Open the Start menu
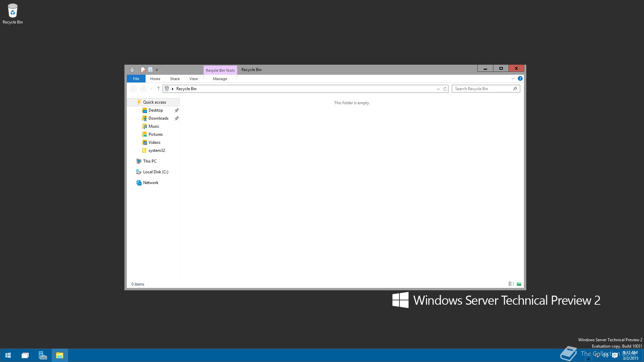The height and width of the screenshot is (362, 644). coord(8,355)
